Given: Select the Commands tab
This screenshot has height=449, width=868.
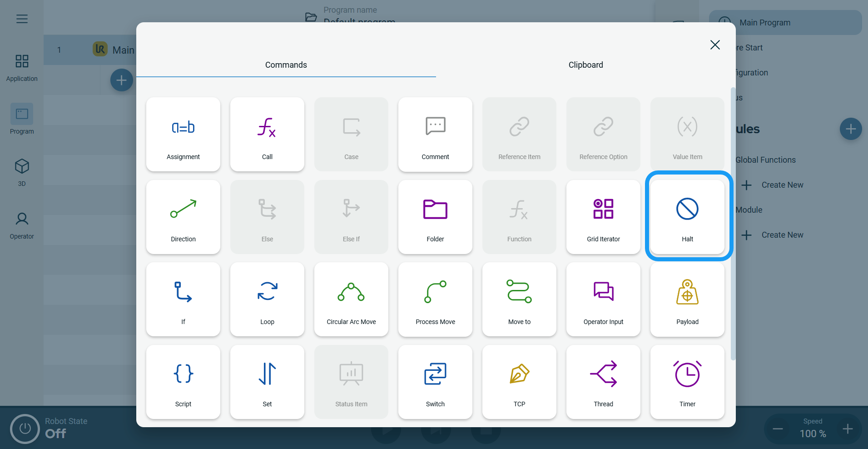Looking at the screenshot, I should coord(286,65).
